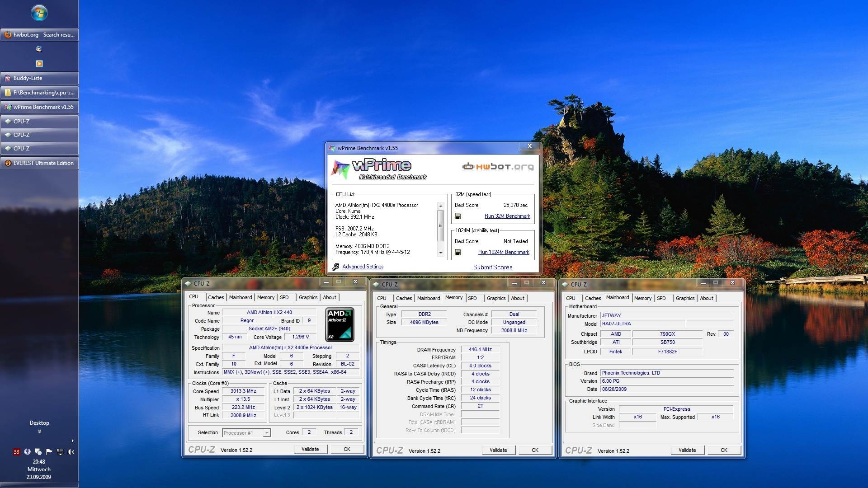868x488 pixels.
Task: Click OK in the CPU-Z Memory window
Action: click(535, 450)
